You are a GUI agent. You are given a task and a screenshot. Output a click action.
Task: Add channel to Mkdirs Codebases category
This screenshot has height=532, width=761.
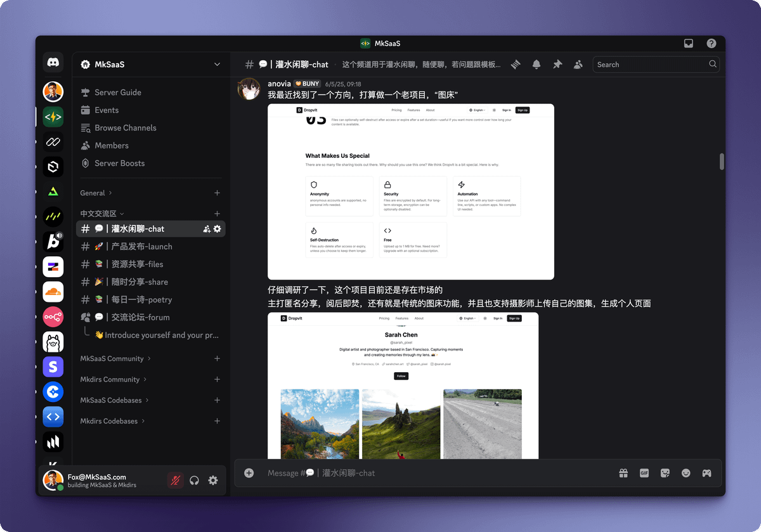[x=217, y=421]
